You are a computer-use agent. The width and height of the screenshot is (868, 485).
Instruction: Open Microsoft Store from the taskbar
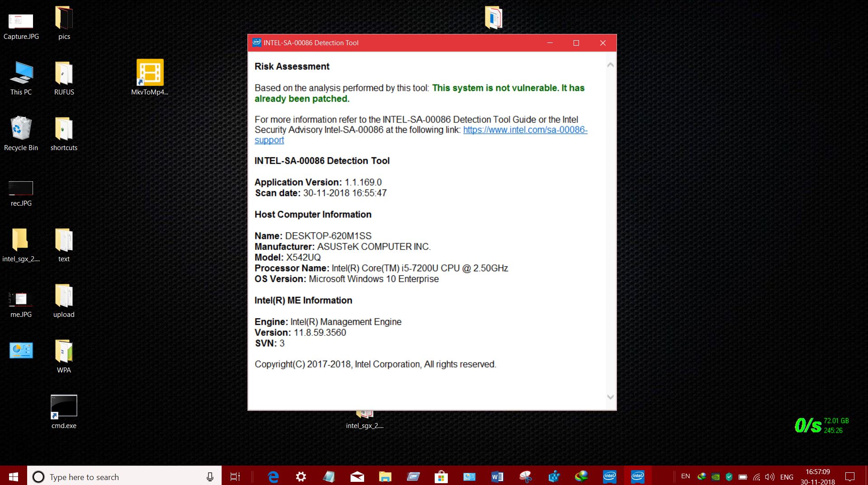click(441, 476)
